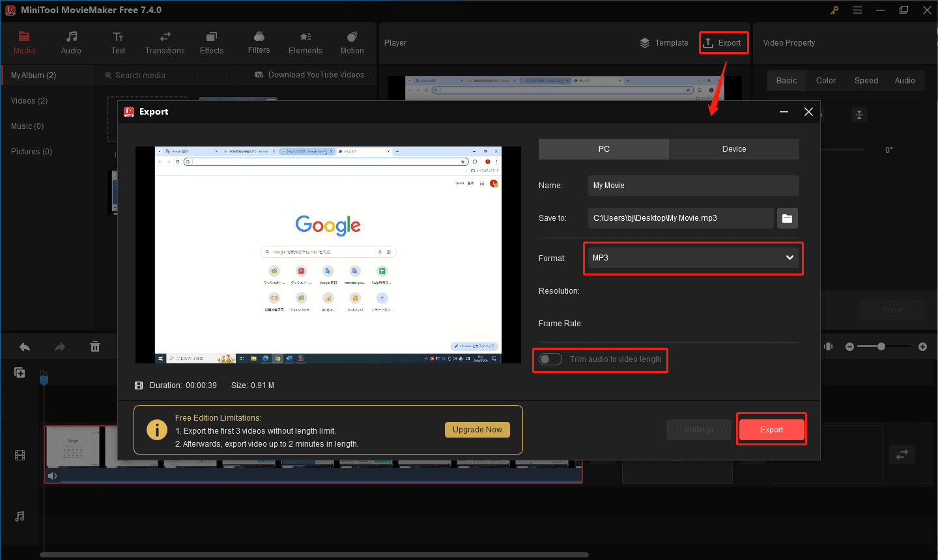Open the Filters tab
This screenshot has height=560, width=938.
point(259,43)
